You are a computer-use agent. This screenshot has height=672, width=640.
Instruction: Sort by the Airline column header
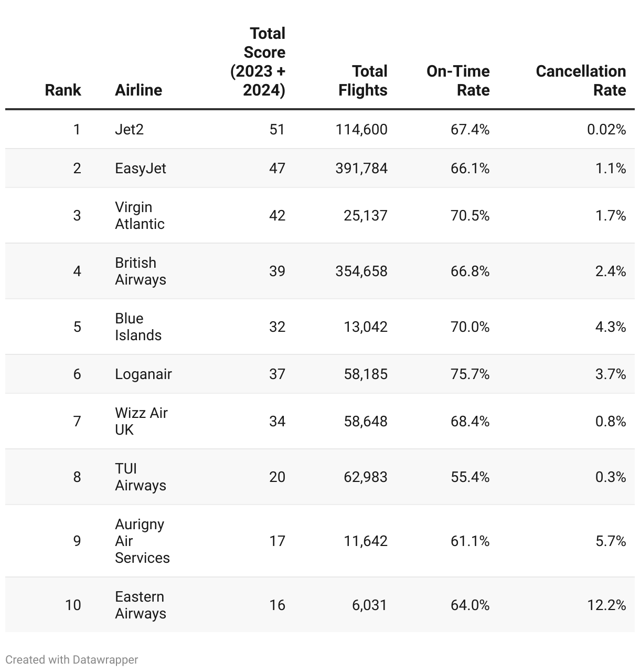click(x=138, y=90)
